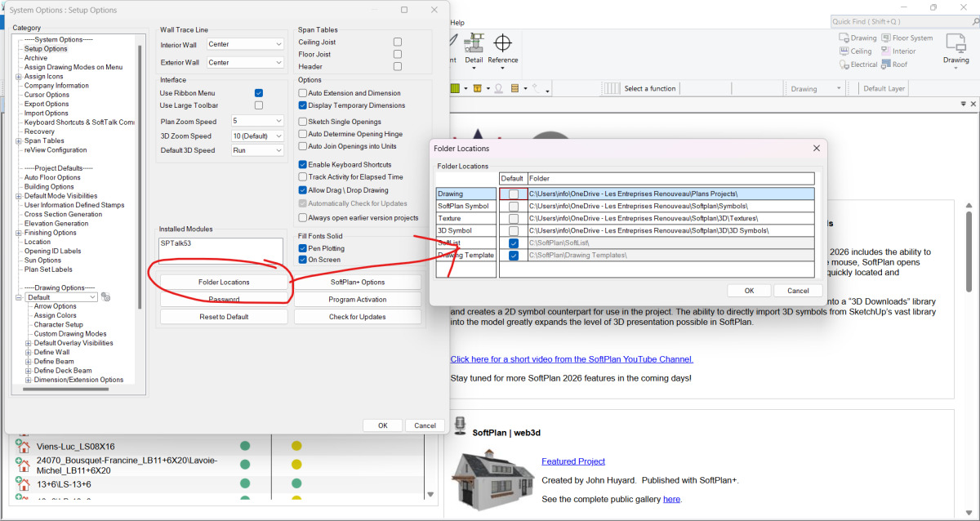The width and height of the screenshot is (980, 521).
Task: Click the house icon beside Viens-Luc_LS08X16
Action: (23, 447)
